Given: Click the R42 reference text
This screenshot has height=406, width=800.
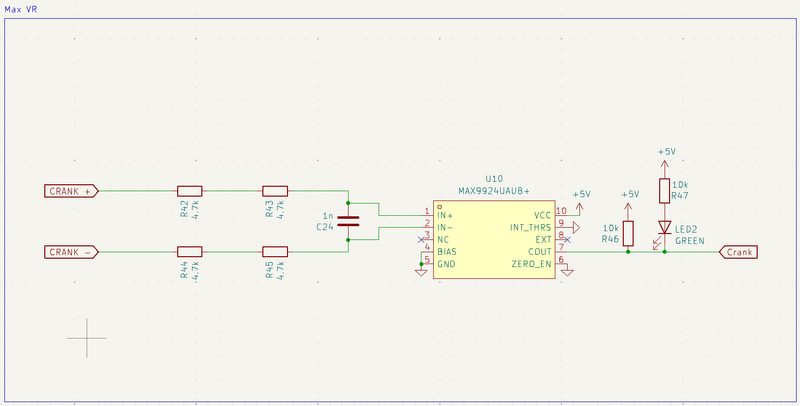Looking at the screenshot, I should 184,209.
